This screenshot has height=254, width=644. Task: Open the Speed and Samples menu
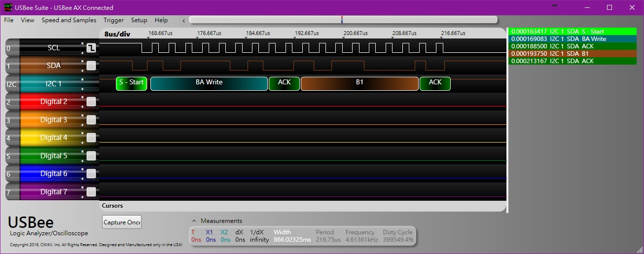click(69, 20)
